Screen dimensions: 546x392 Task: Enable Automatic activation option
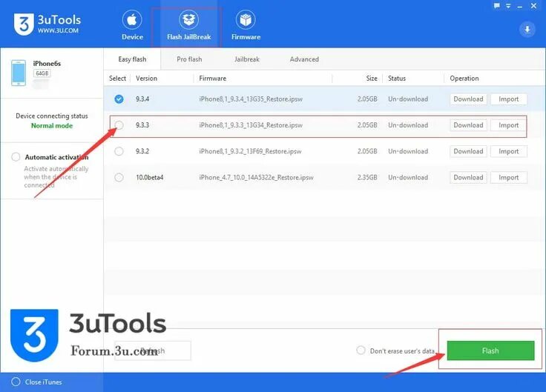point(16,157)
